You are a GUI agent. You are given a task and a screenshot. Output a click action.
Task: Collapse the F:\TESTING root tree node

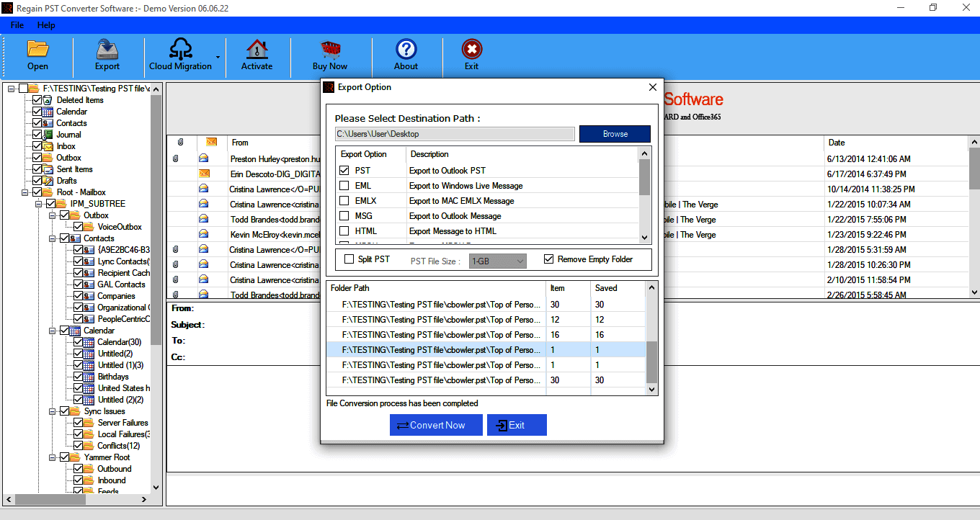pyautogui.click(x=12, y=89)
